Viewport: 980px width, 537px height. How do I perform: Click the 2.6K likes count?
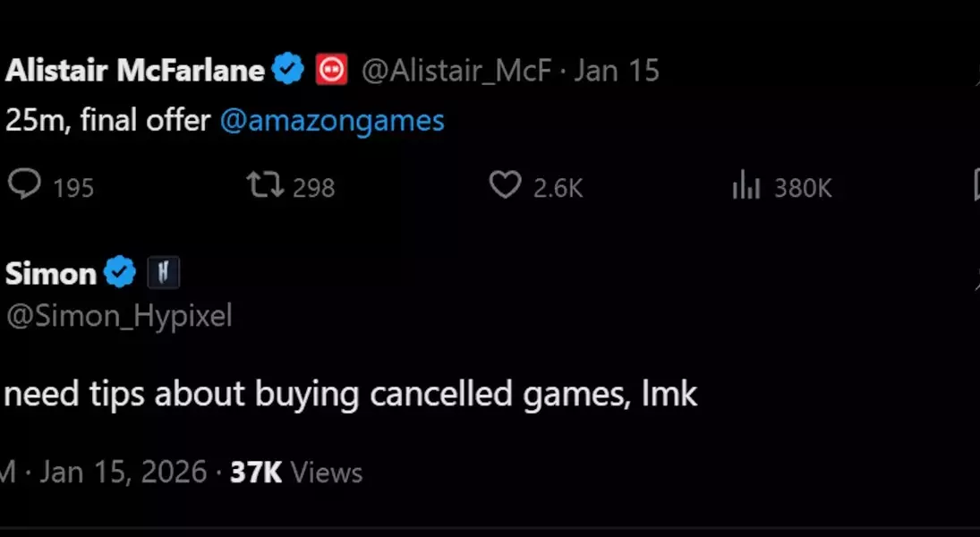[x=558, y=187]
